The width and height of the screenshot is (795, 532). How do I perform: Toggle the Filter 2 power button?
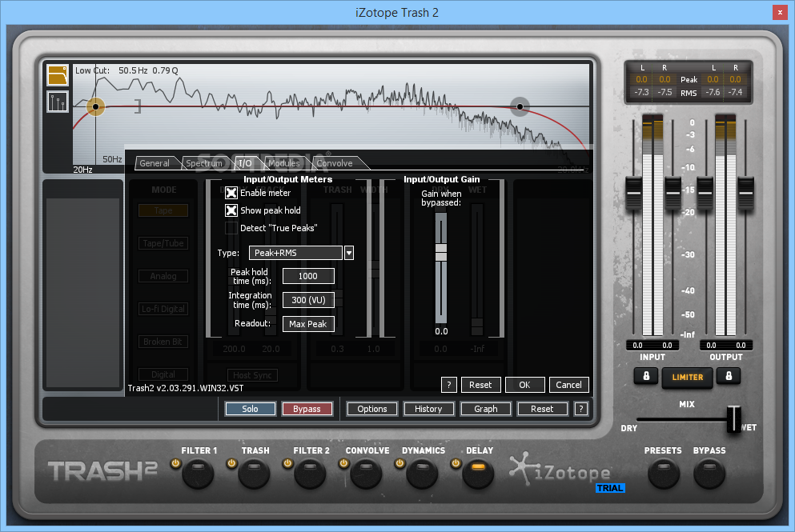tap(287, 463)
